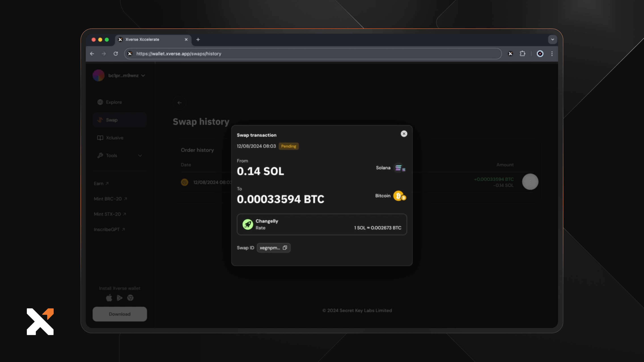This screenshot has width=644, height=362.
Task: Click the Bitcoin coin icon
Action: [400, 196]
